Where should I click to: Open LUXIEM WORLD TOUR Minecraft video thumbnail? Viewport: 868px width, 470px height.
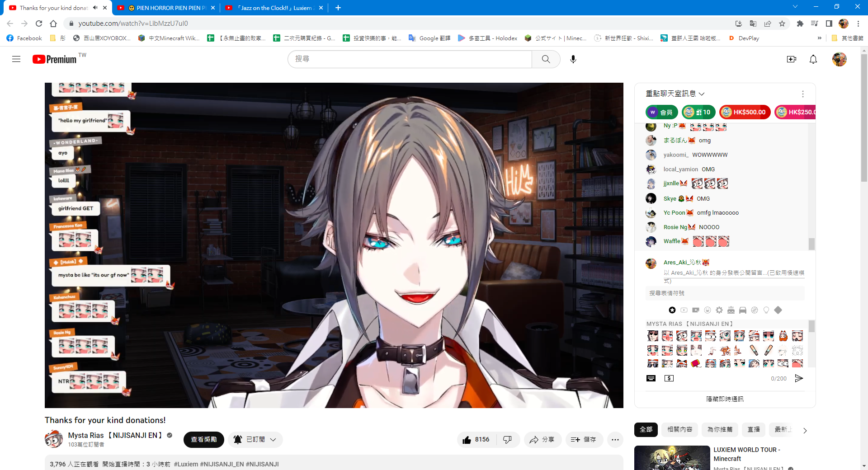click(x=672, y=458)
